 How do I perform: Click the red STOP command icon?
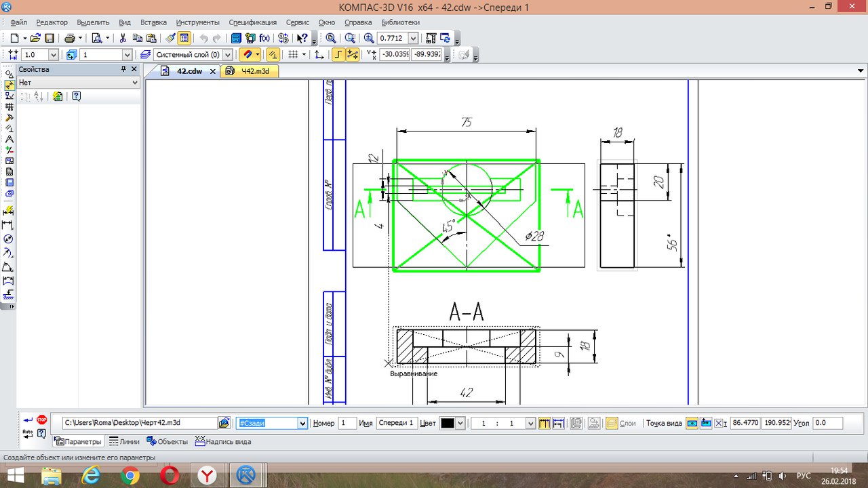pyautogui.click(x=42, y=420)
